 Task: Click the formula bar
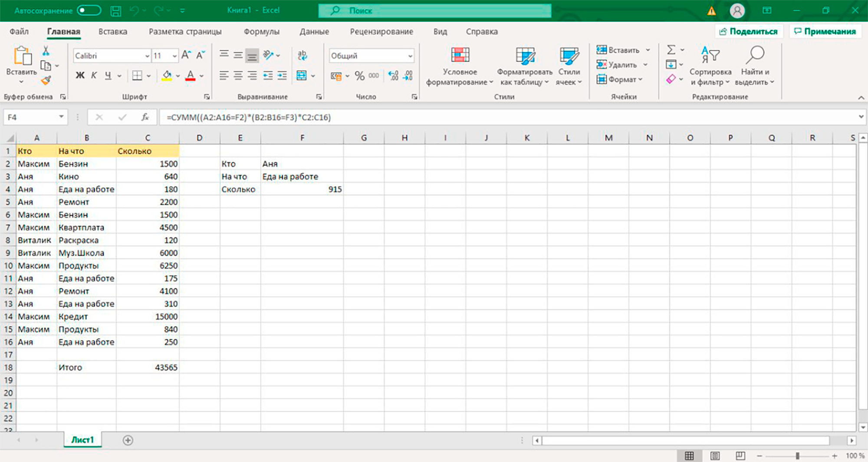508,117
